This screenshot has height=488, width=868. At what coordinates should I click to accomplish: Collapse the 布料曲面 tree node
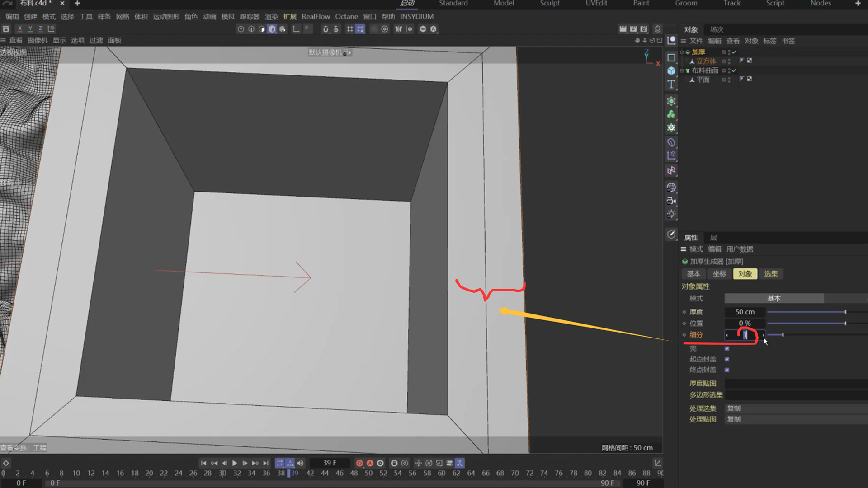[682, 71]
